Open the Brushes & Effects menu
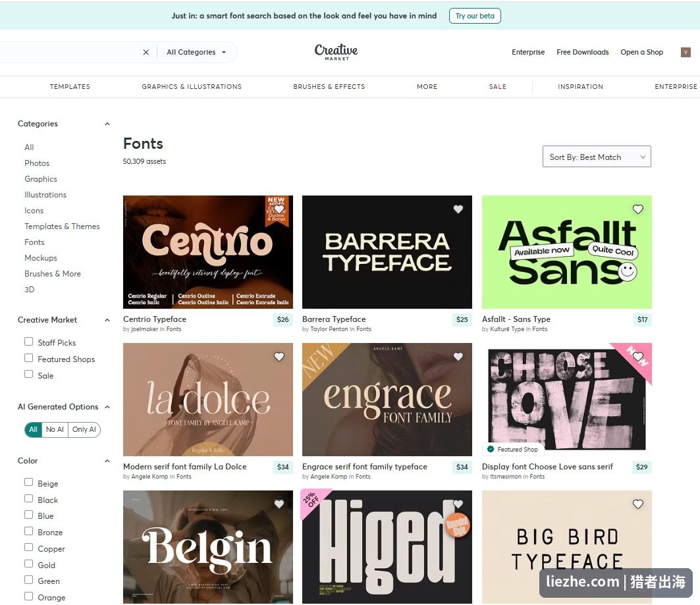700x605 pixels. click(x=329, y=86)
